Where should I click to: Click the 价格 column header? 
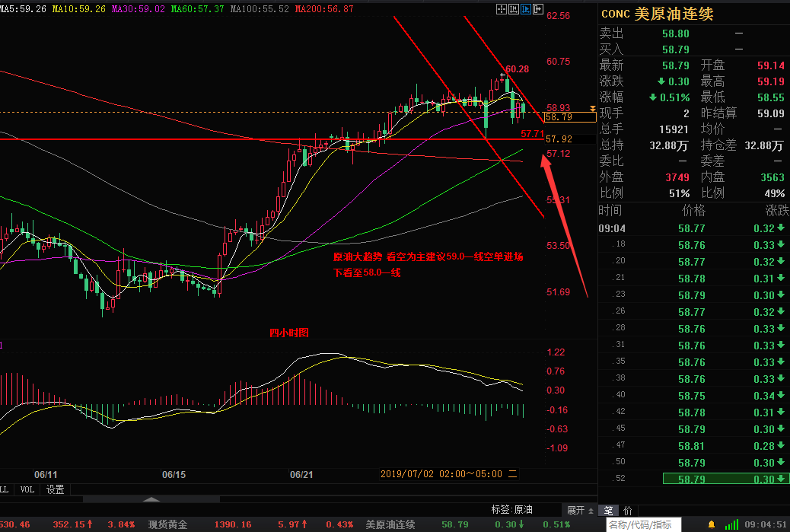693,211
